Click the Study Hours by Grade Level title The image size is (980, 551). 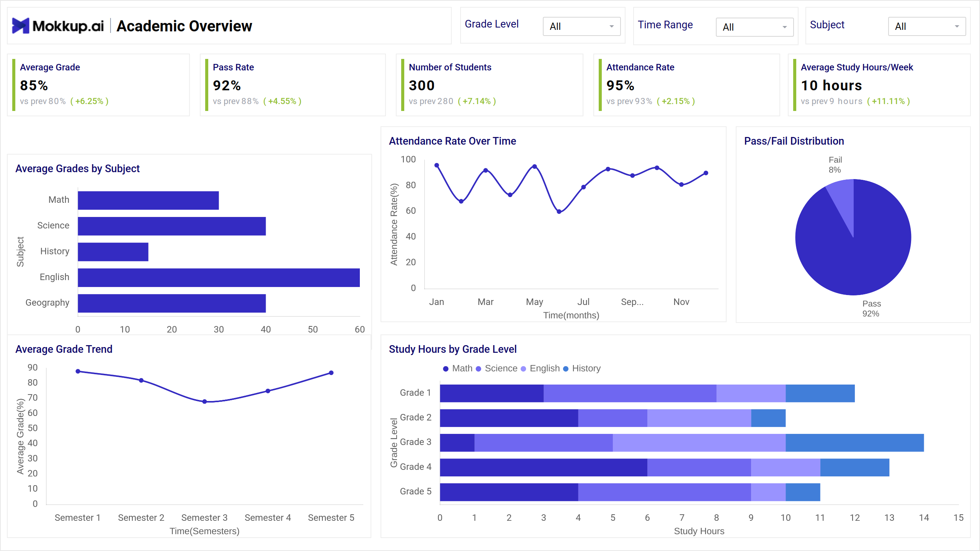[453, 349]
